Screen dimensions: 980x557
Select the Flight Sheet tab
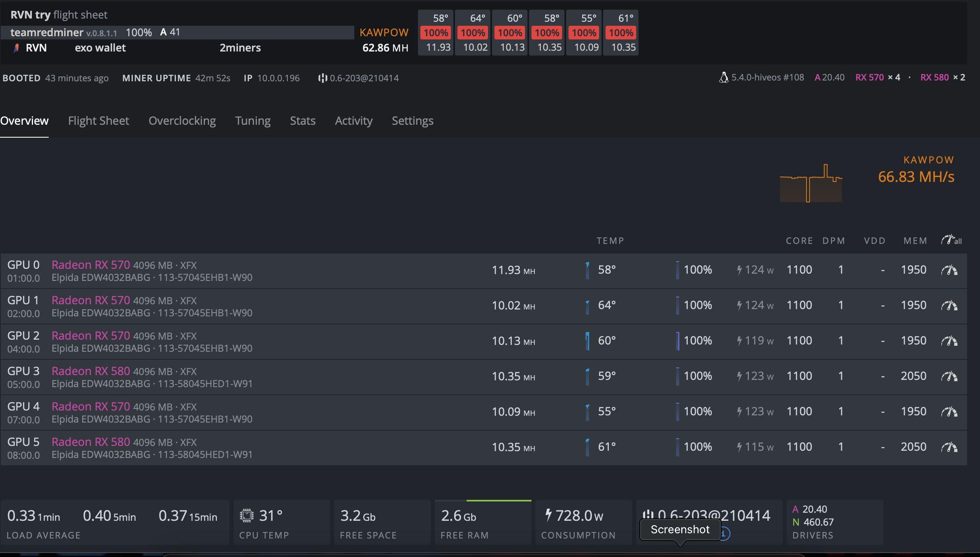[x=99, y=120]
